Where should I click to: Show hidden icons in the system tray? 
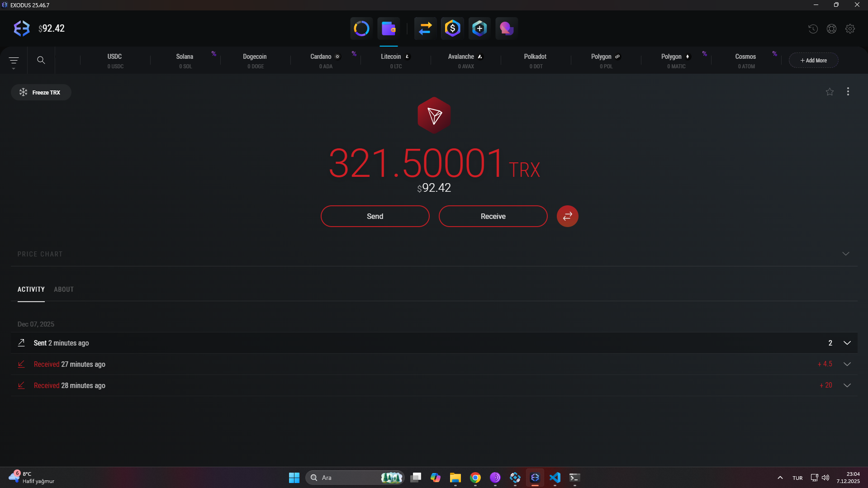(x=780, y=478)
